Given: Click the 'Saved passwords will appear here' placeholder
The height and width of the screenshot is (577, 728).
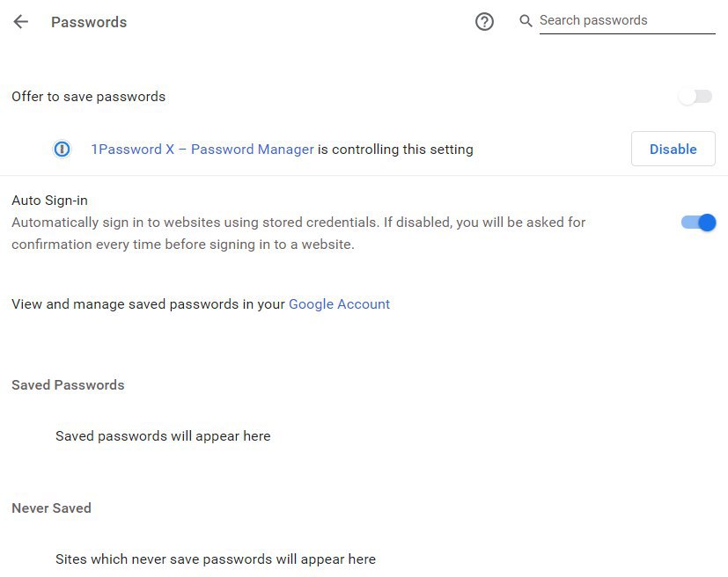Looking at the screenshot, I should tap(163, 436).
